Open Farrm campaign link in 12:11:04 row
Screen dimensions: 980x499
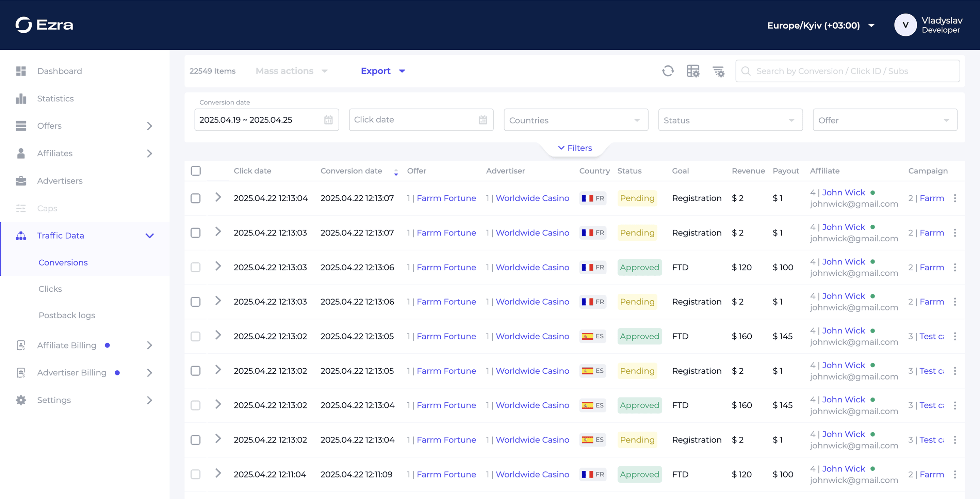click(932, 474)
